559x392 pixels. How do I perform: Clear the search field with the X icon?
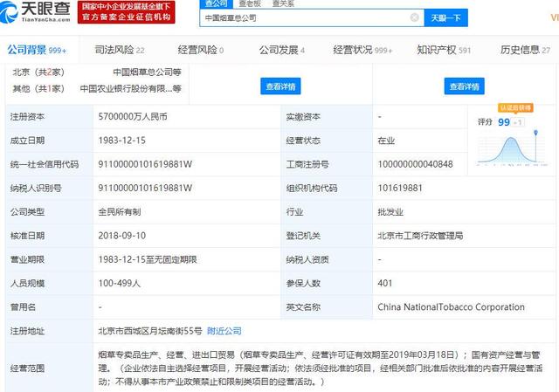pos(414,17)
